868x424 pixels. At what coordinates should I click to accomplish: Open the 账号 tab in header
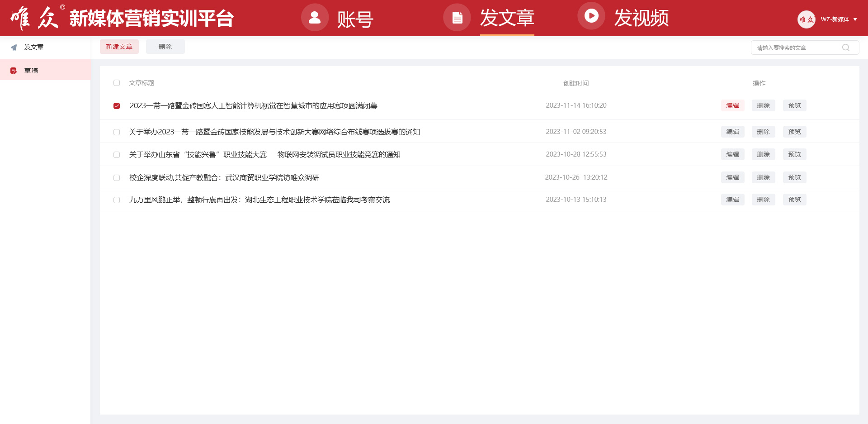355,19
